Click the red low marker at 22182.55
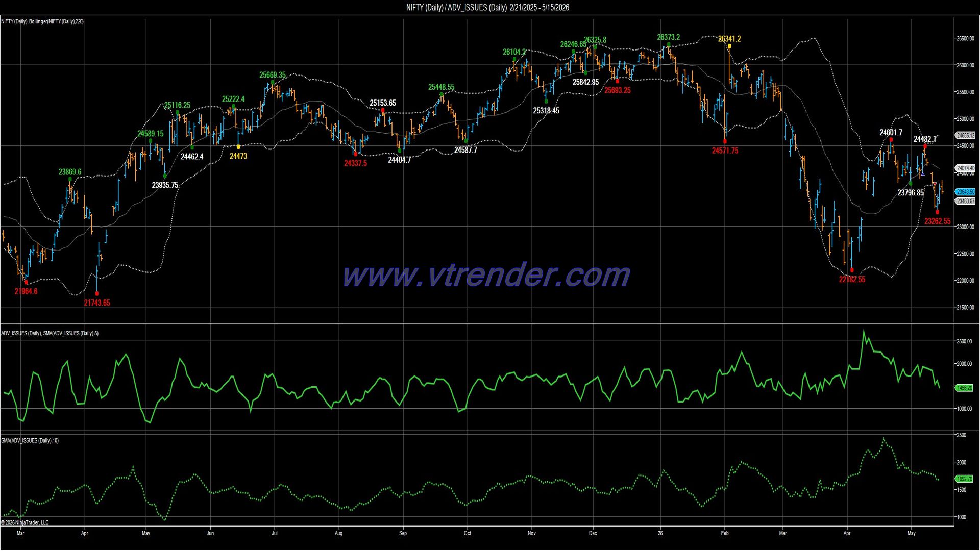 (x=852, y=270)
